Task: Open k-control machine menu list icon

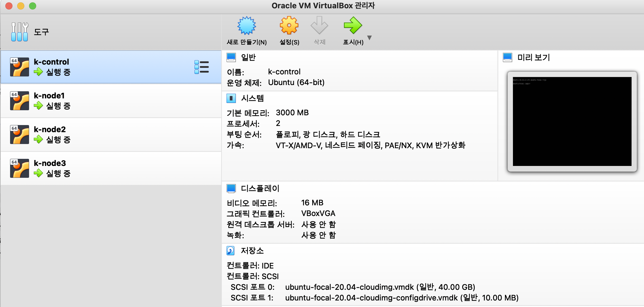Action: point(202,67)
